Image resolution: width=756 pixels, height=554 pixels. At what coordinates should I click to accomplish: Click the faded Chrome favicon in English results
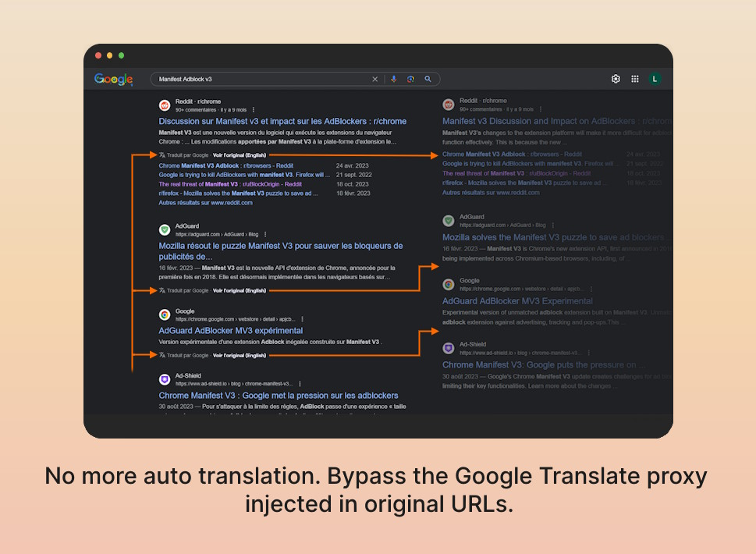pyautogui.click(x=449, y=285)
